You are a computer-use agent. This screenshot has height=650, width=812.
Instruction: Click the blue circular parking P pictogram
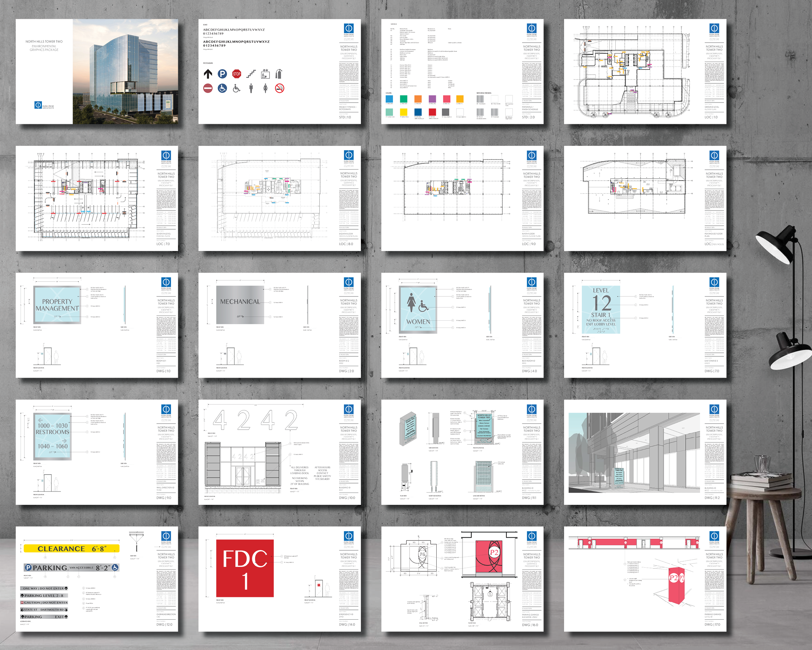pyautogui.click(x=222, y=74)
